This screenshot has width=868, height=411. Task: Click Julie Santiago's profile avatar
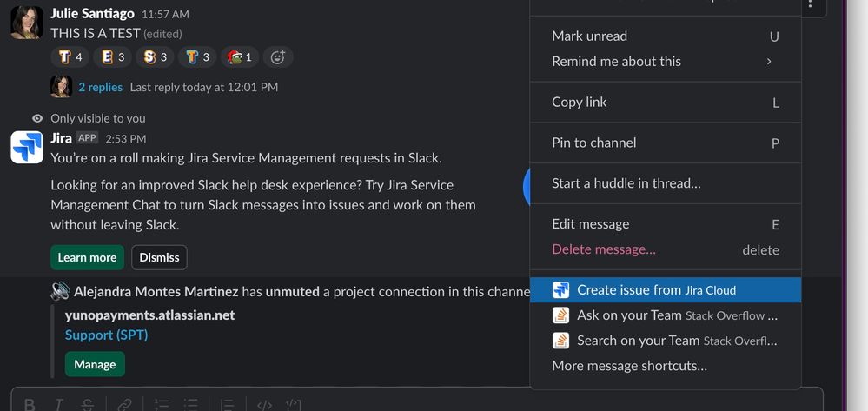[27, 23]
